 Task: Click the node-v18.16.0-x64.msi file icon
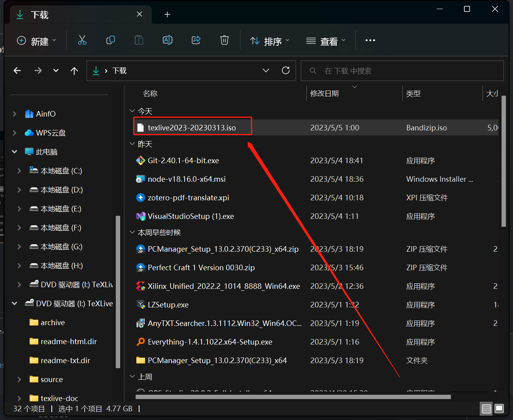(140, 179)
